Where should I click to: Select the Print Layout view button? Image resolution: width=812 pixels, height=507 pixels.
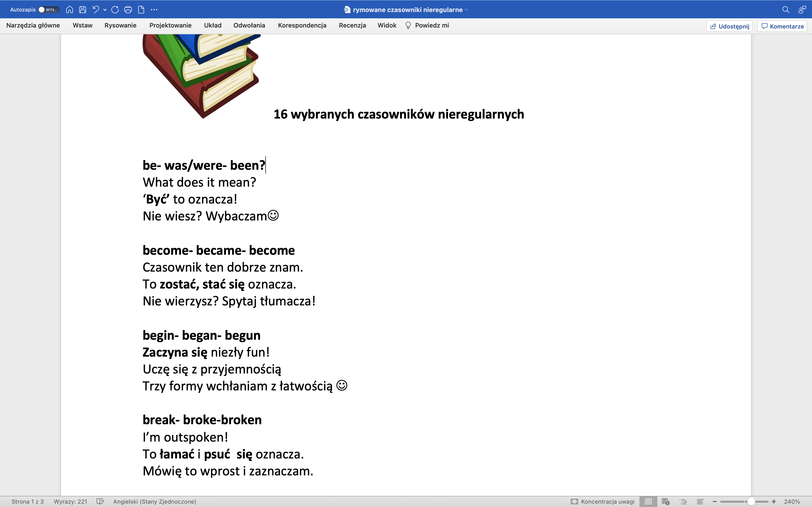(648, 501)
